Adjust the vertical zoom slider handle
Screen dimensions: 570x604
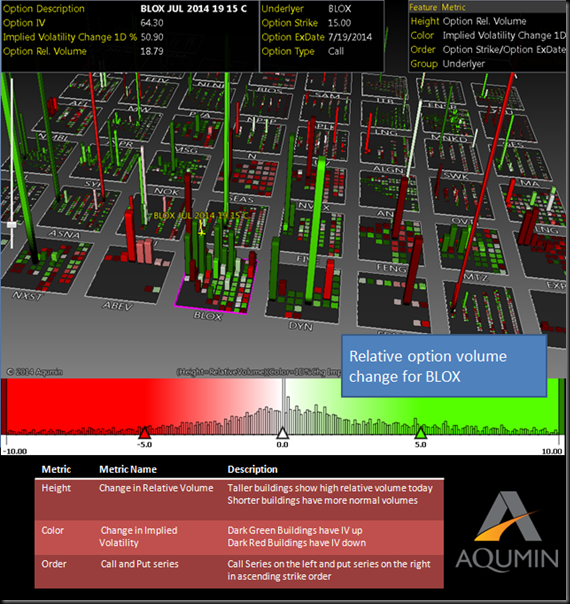tap(12, 224)
